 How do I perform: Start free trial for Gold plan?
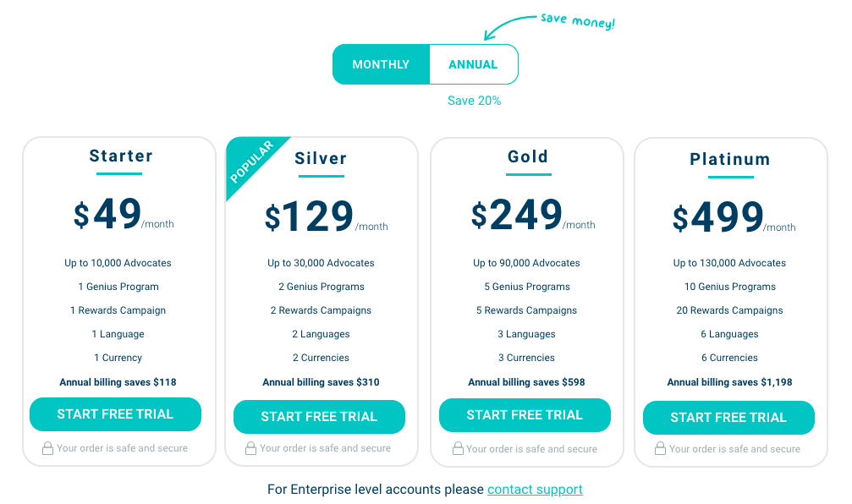(x=525, y=415)
